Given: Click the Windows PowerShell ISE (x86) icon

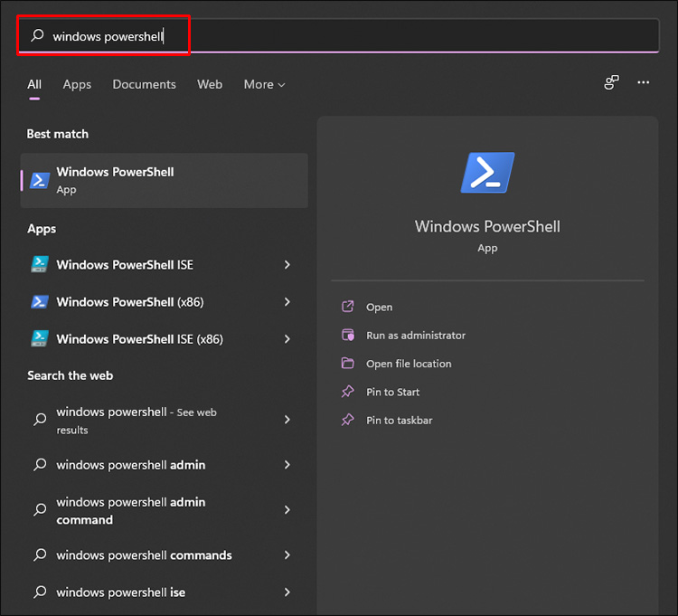Looking at the screenshot, I should (40, 339).
